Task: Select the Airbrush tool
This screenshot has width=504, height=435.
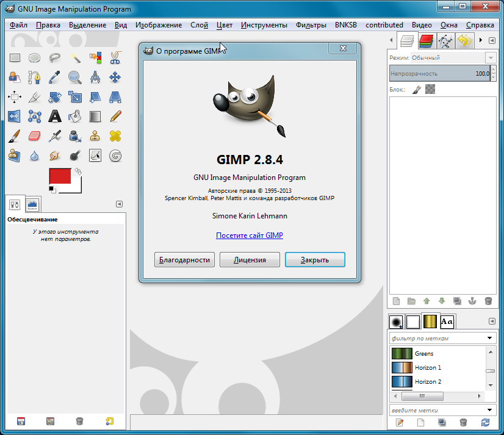Action: pyautogui.click(x=55, y=136)
